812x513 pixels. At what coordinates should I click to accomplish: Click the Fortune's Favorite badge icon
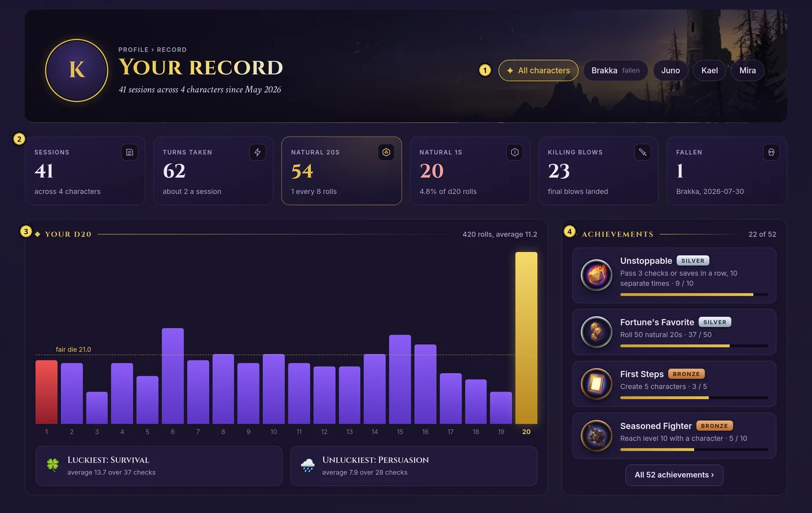[x=596, y=332]
